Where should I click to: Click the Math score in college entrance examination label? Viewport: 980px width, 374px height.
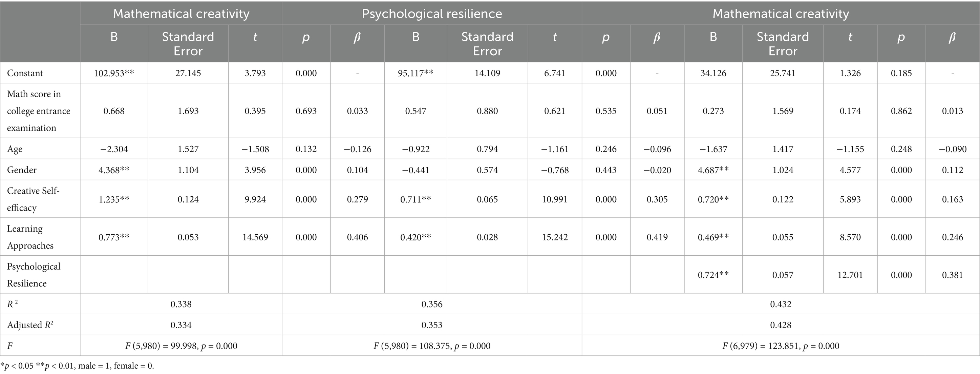click(38, 111)
